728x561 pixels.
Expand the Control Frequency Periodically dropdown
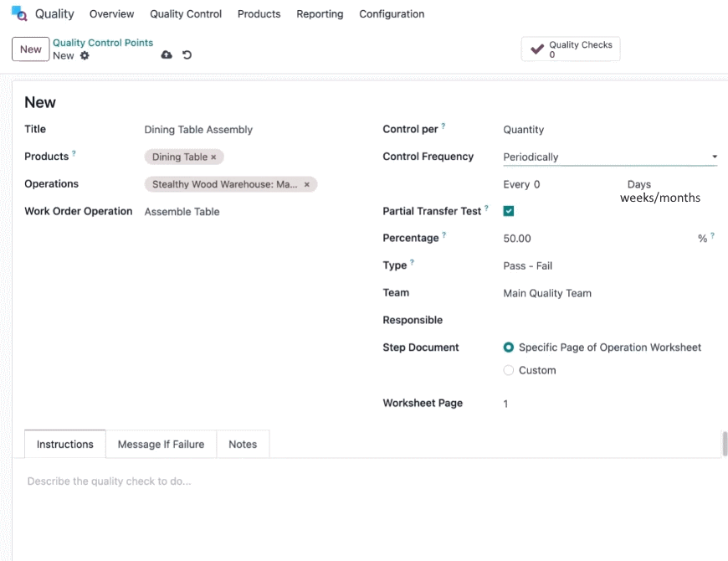pos(610,157)
